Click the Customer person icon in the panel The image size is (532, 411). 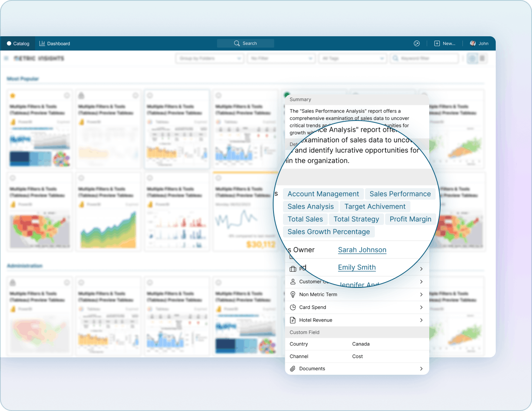click(x=293, y=281)
